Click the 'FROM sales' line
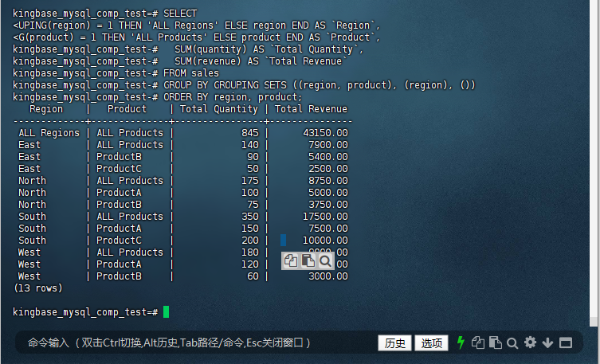Image resolution: width=600 pixels, height=364 pixels. click(191, 73)
